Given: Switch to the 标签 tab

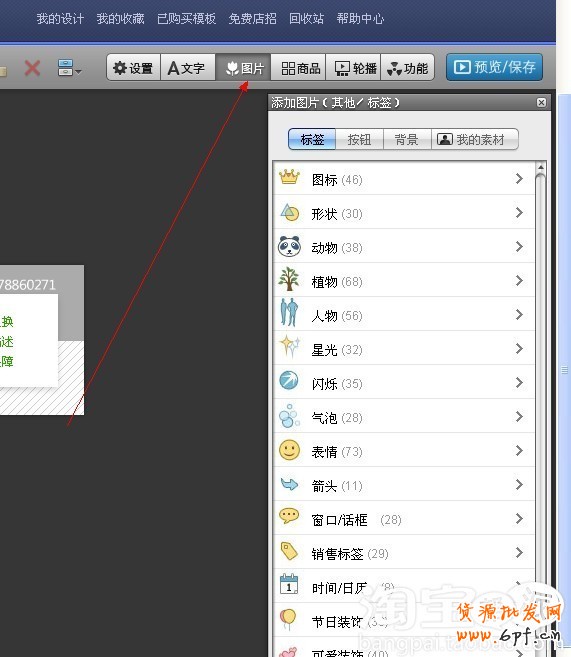Looking at the screenshot, I should 312,140.
